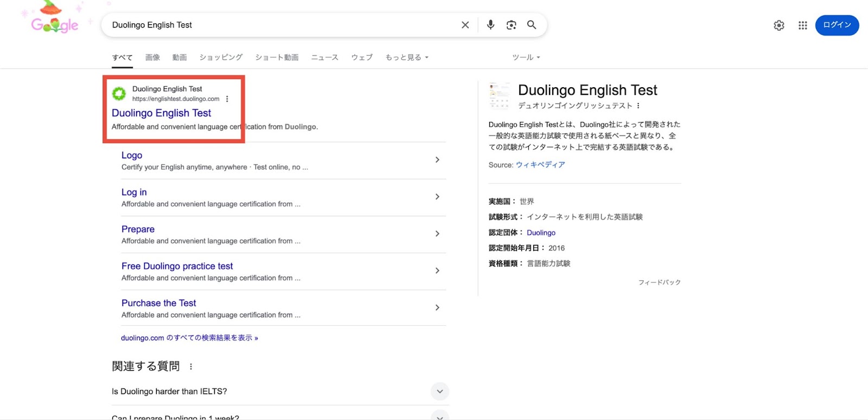868x420 pixels.
Task: Open the ウィキペディア source link
Action: pos(540,165)
